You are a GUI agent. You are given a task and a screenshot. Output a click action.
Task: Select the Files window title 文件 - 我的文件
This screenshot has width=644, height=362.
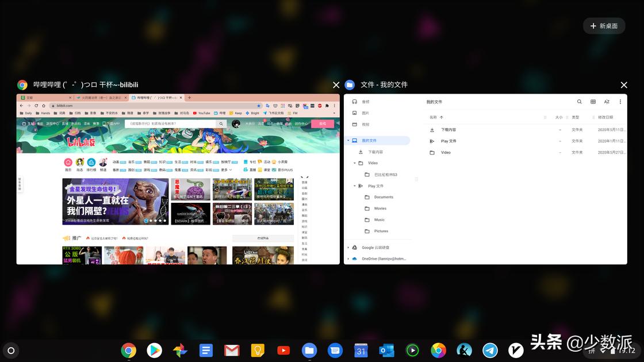(x=384, y=84)
